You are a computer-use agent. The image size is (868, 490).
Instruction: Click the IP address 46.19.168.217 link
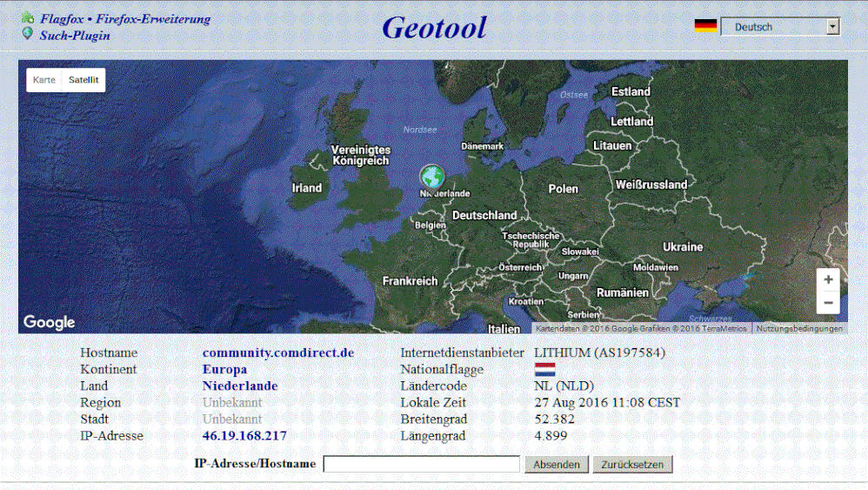point(244,436)
